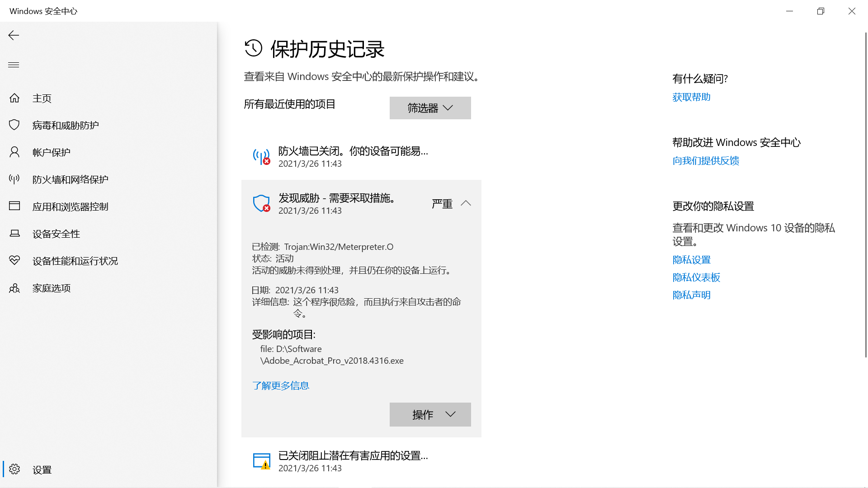Click the 获取帮助 link
Image resolution: width=868 pixels, height=488 pixels.
[691, 97]
